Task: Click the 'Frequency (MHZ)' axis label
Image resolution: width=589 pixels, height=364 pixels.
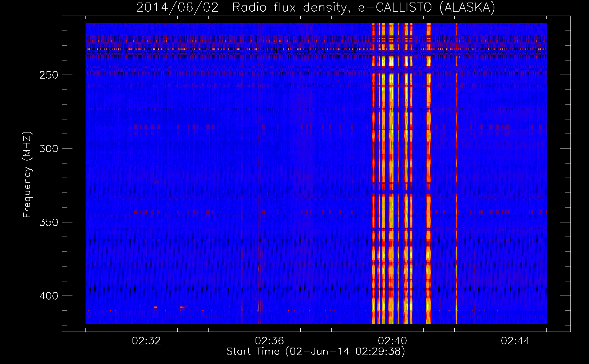Action: coord(28,174)
